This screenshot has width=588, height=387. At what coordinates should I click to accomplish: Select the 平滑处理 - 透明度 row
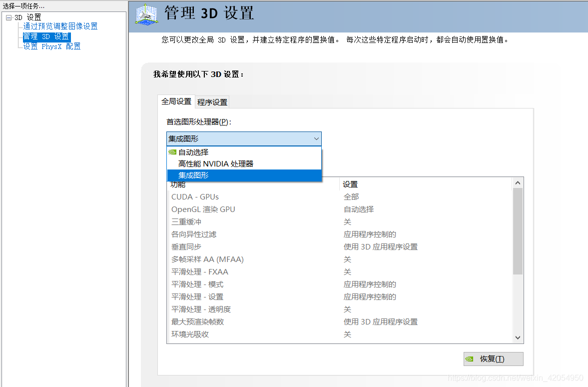click(340, 309)
